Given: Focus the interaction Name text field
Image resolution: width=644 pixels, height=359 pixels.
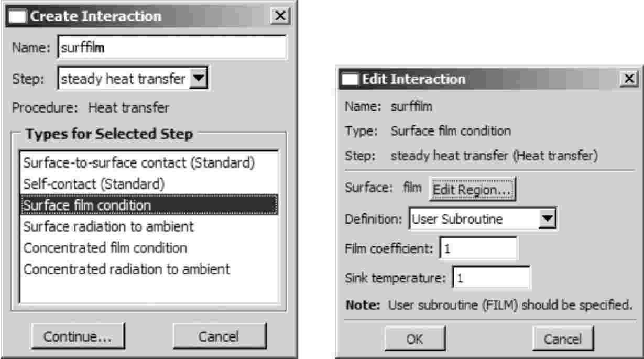Looking at the screenshot, I should tap(171, 48).
